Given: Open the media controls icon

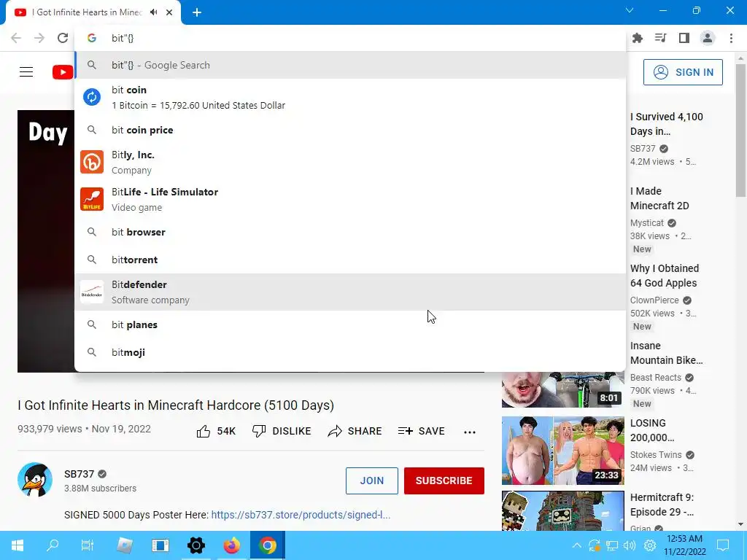Looking at the screenshot, I should point(660,38).
